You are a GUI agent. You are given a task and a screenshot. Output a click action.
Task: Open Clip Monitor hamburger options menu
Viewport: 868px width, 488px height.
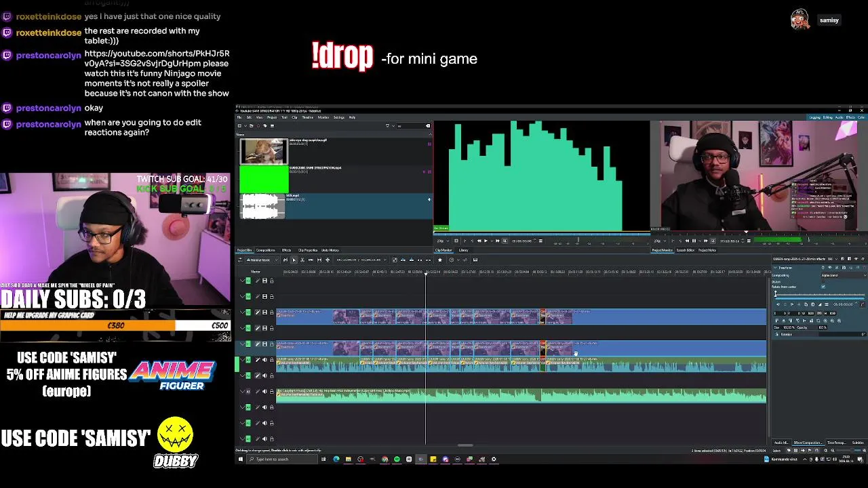540,241
